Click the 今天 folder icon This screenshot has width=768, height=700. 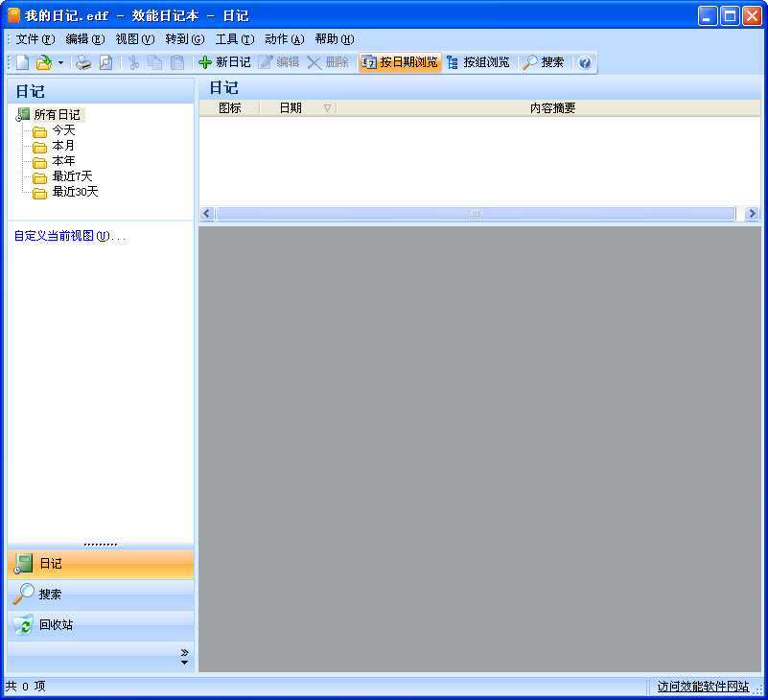tap(39, 132)
